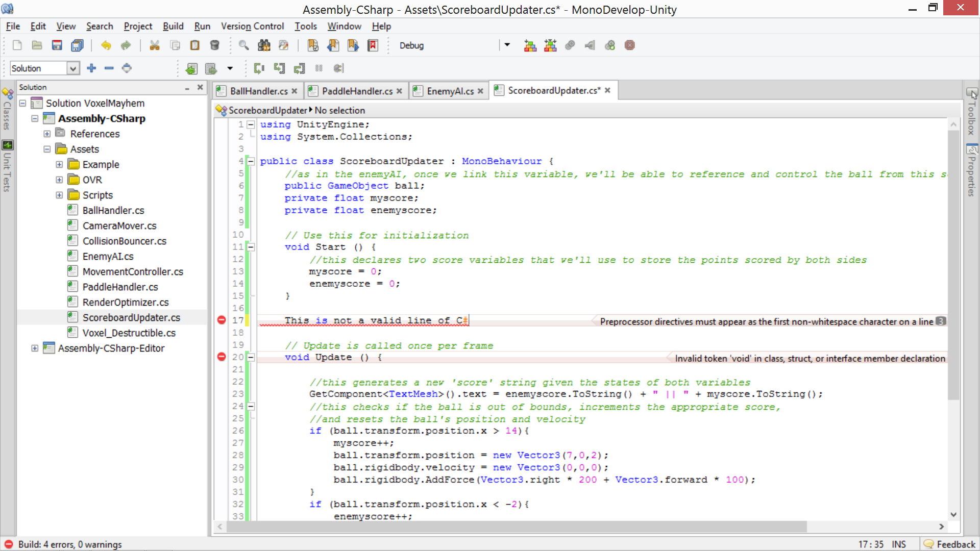Click the horizontal scrollbar under the editor
The width and height of the screenshot is (980, 551).
(x=516, y=527)
